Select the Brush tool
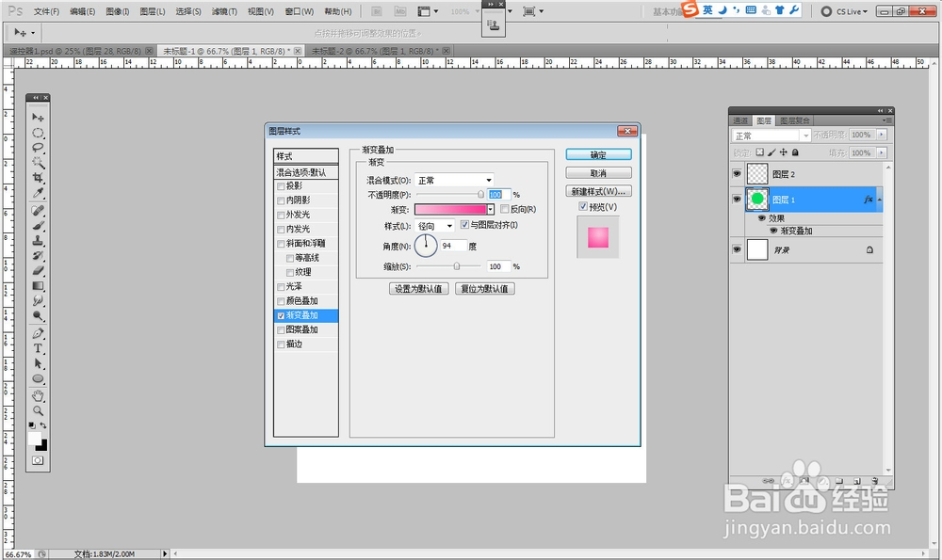942x560 pixels. point(38,226)
